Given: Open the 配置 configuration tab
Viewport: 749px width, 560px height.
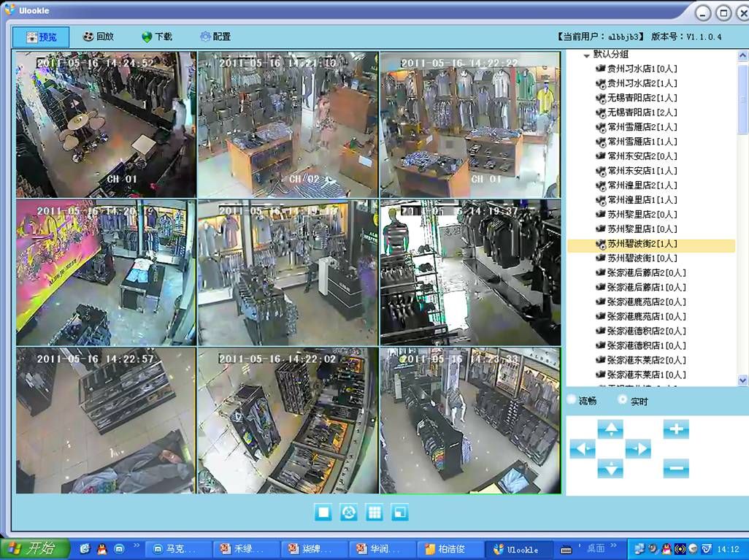Looking at the screenshot, I should coord(215,37).
